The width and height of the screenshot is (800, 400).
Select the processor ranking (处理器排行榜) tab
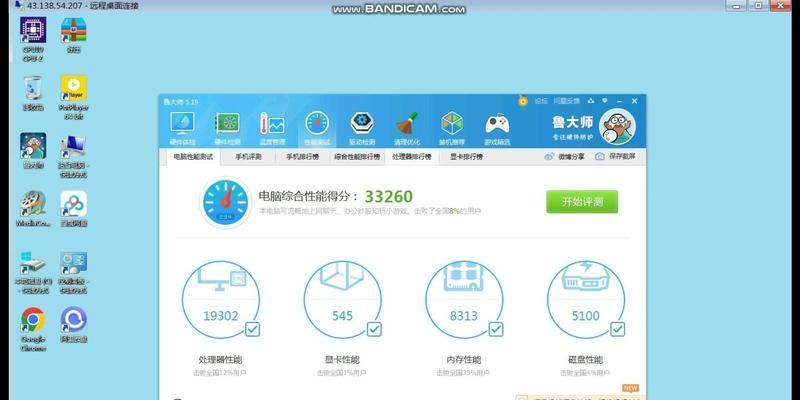[x=412, y=157]
